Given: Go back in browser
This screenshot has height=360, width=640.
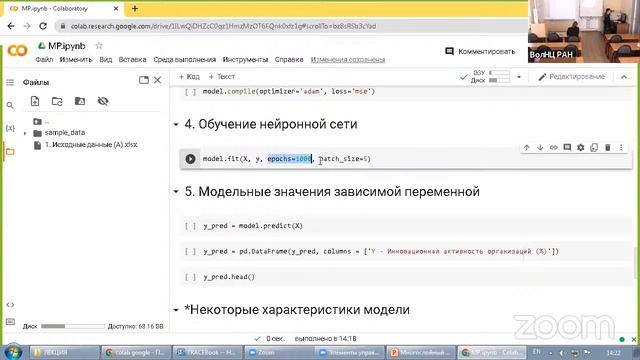Looking at the screenshot, I should pos(11,26).
